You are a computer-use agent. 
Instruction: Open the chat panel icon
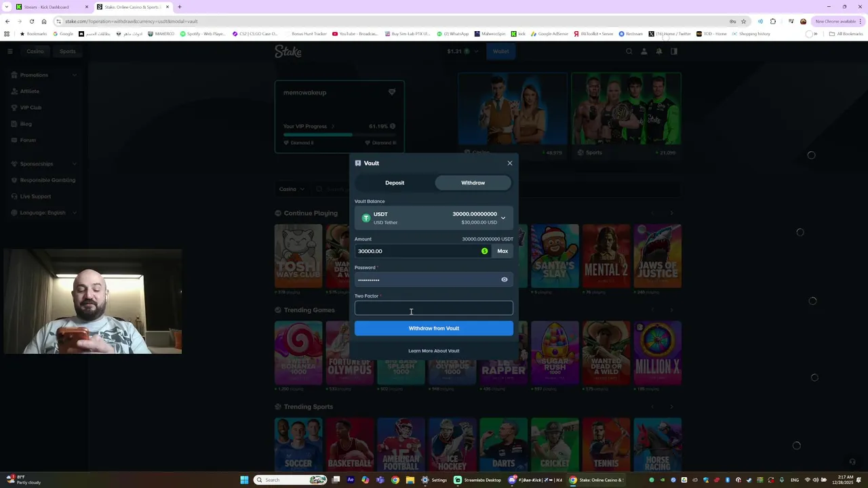[x=674, y=52]
